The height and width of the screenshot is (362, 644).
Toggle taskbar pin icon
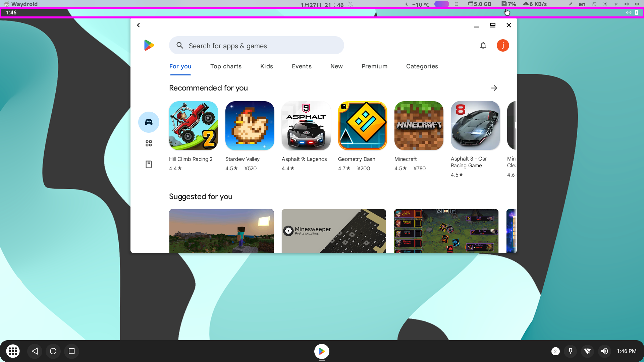pyautogui.click(x=570, y=351)
